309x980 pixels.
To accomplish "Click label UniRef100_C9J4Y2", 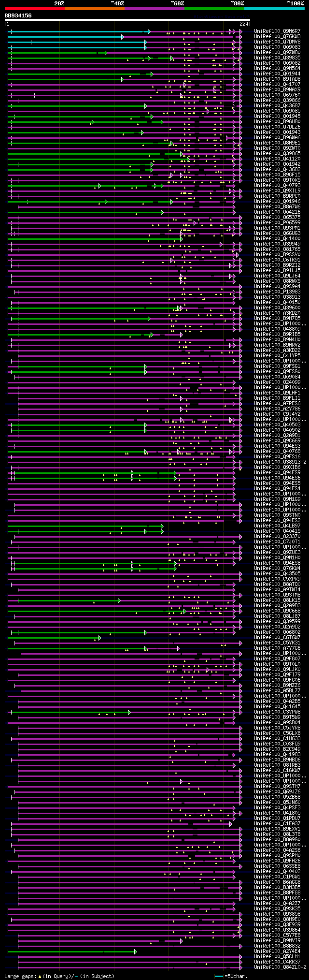I will 277,414.
